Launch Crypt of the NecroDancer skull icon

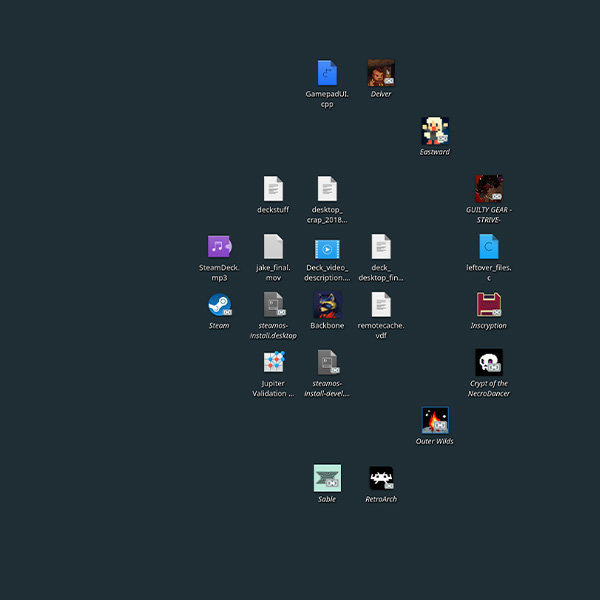point(489,362)
